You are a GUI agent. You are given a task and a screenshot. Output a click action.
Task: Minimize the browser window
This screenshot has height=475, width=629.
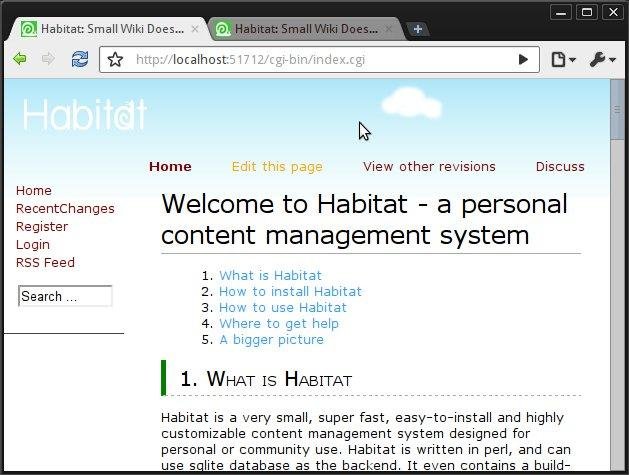point(561,12)
